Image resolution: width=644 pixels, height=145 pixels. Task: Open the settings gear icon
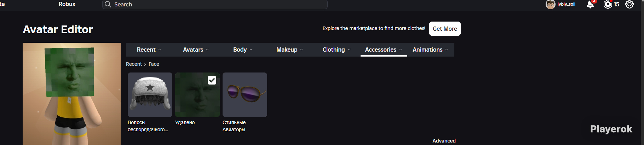click(629, 4)
